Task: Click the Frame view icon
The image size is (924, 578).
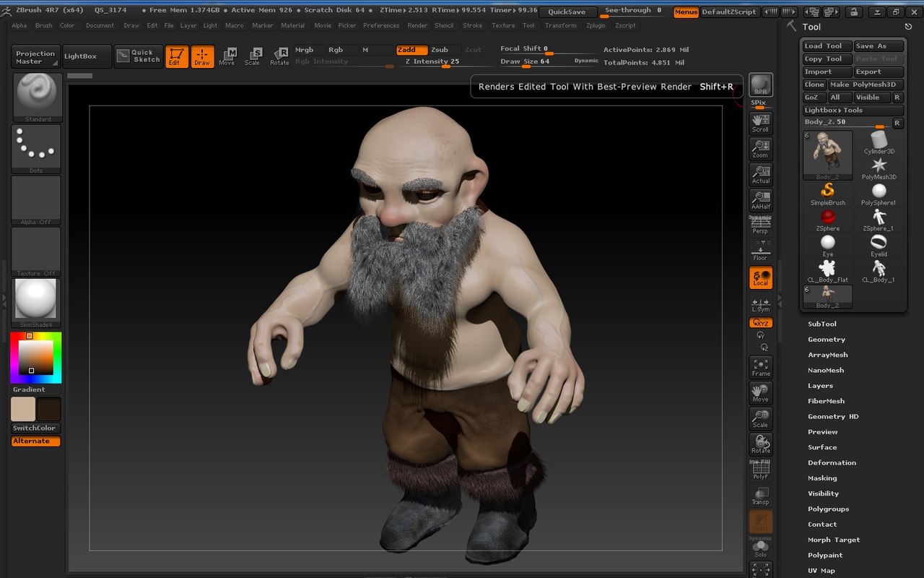Action: pyautogui.click(x=760, y=367)
